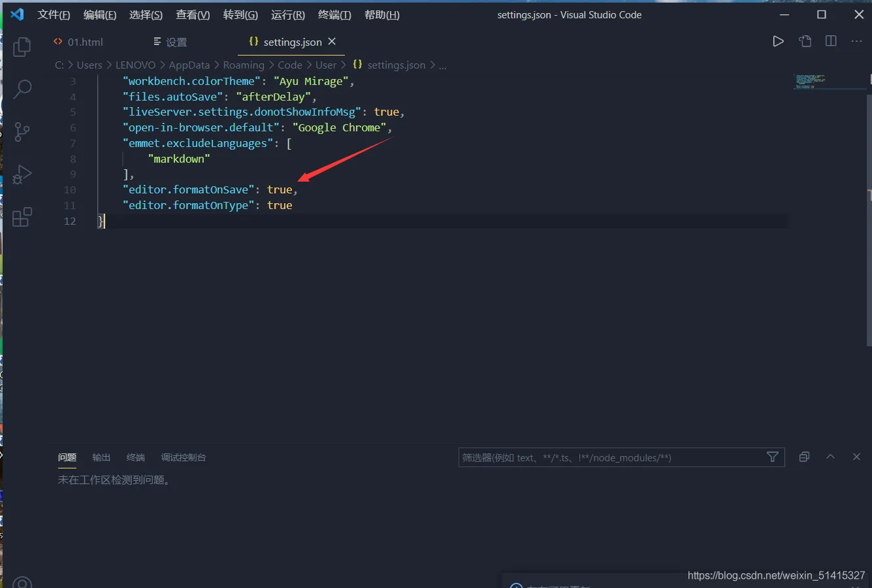The image size is (872, 588).
Task: Close the VS Code window
Action: 859,14
